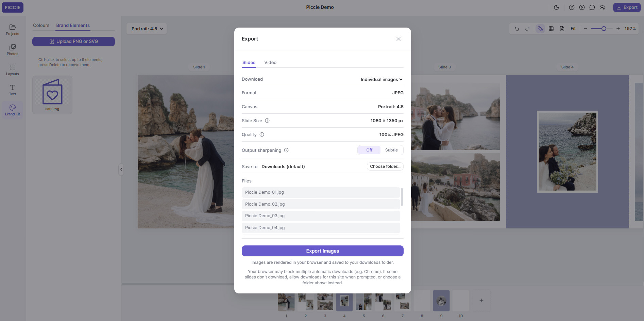The image size is (644, 321).
Task: Click the zoom slider handle
Action: pos(604,29)
